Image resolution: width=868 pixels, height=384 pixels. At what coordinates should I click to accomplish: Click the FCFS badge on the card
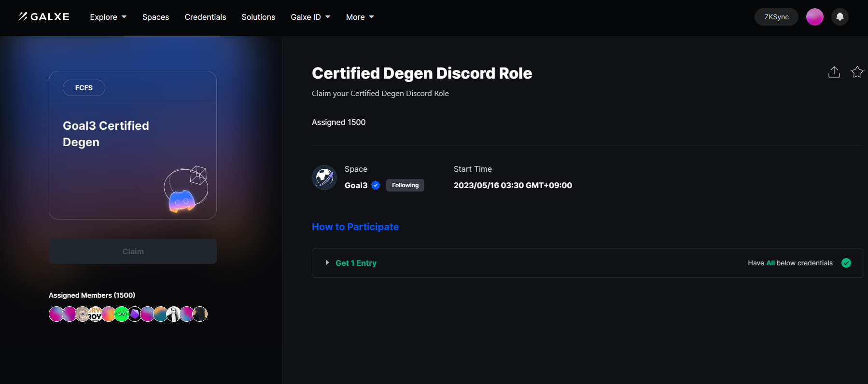click(x=84, y=88)
